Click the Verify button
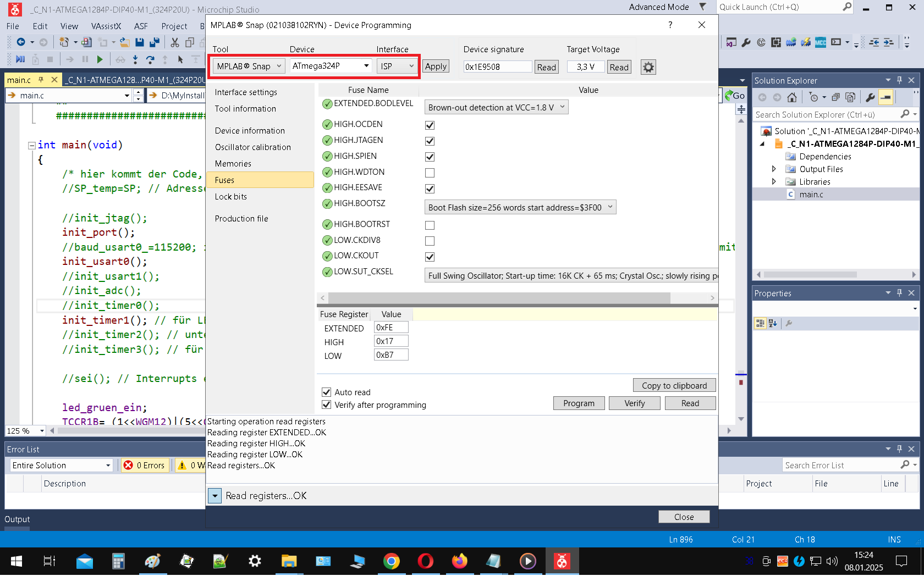Screen dimensions: 924x576 (x=634, y=403)
